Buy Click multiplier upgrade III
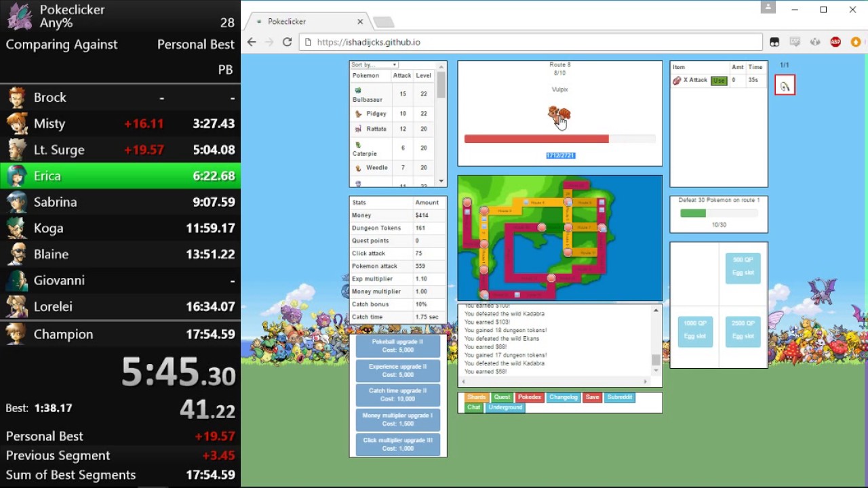 tap(398, 445)
